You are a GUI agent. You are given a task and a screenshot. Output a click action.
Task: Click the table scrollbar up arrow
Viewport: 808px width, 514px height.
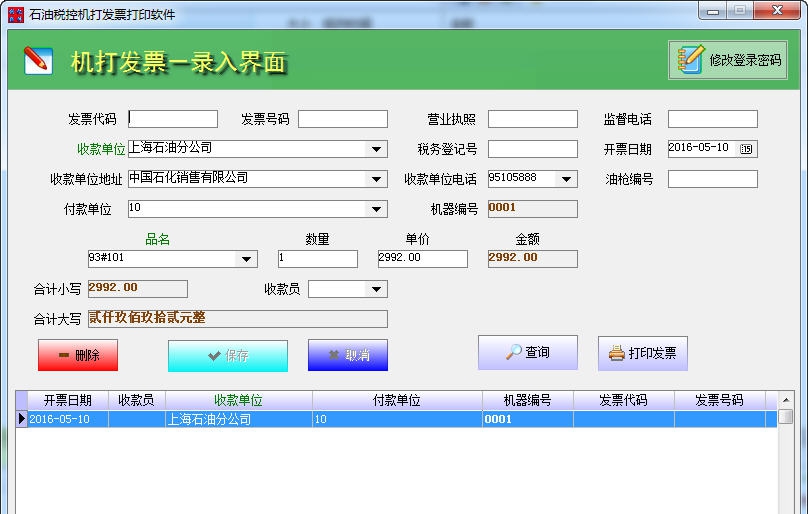[x=785, y=400]
